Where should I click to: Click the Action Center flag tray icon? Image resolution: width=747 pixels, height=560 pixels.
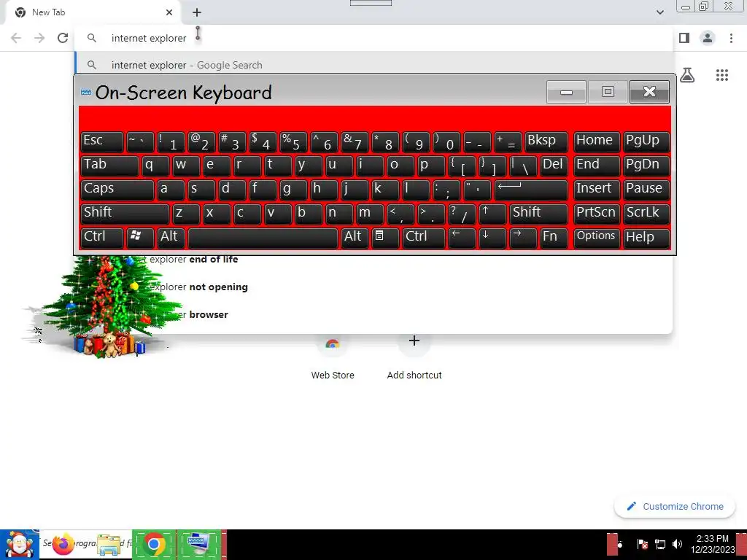(642, 544)
